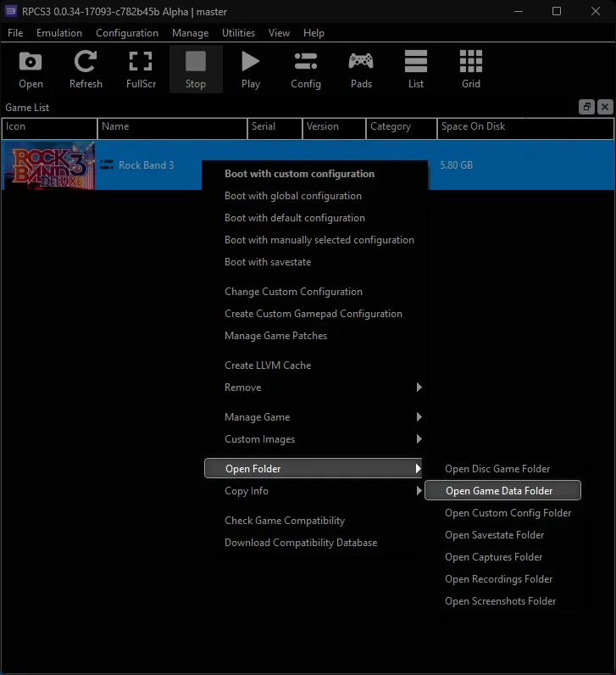The image size is (616, 675).
Task: Click the Rock Band 3 name text
Action: (146, 165)
